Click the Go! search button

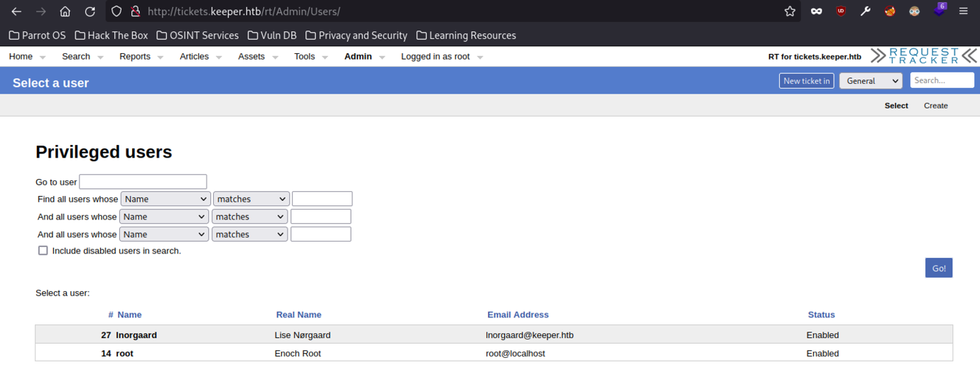[x=939, y=268]
